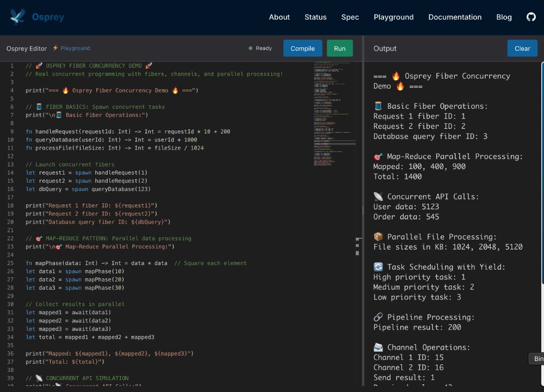Open the Spec page
The height and width of the screenshot is (392, 544).
(x=350, y=17)
